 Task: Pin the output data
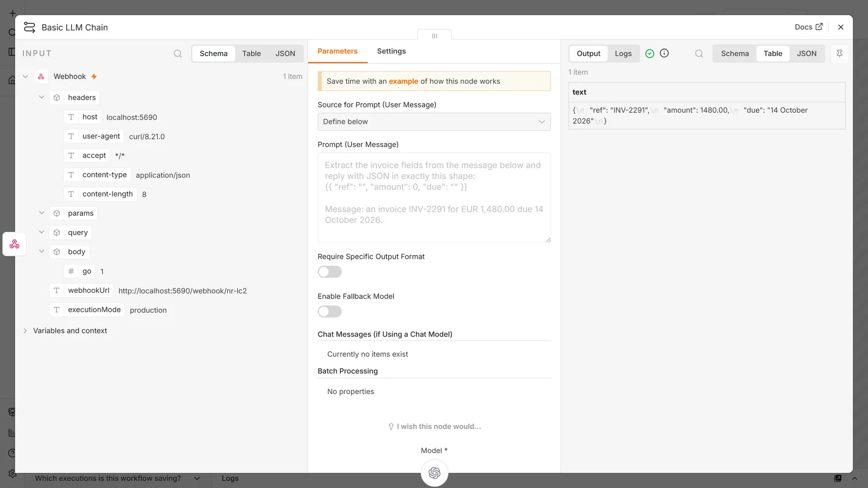click(839, 53)
